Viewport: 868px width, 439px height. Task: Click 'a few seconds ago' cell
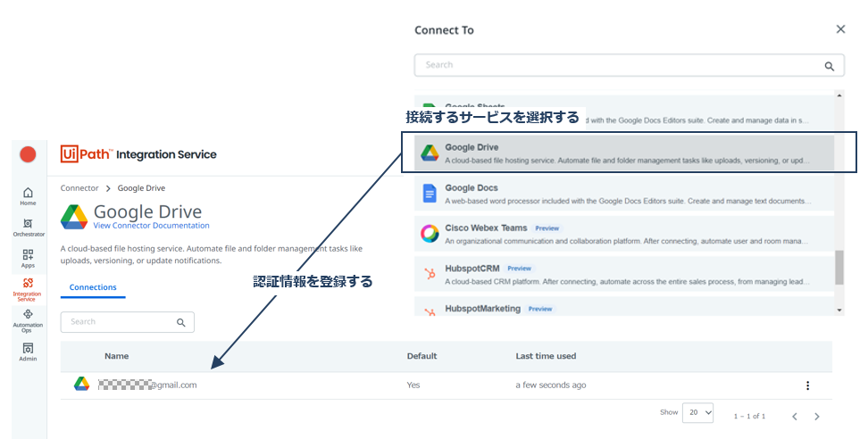[x=551, y=385]
